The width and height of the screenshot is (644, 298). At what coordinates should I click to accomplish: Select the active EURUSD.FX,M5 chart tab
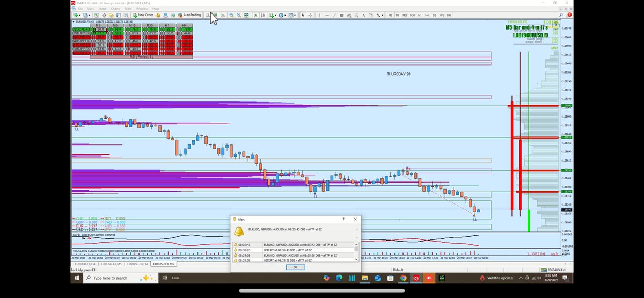click(x=164, y=264)
